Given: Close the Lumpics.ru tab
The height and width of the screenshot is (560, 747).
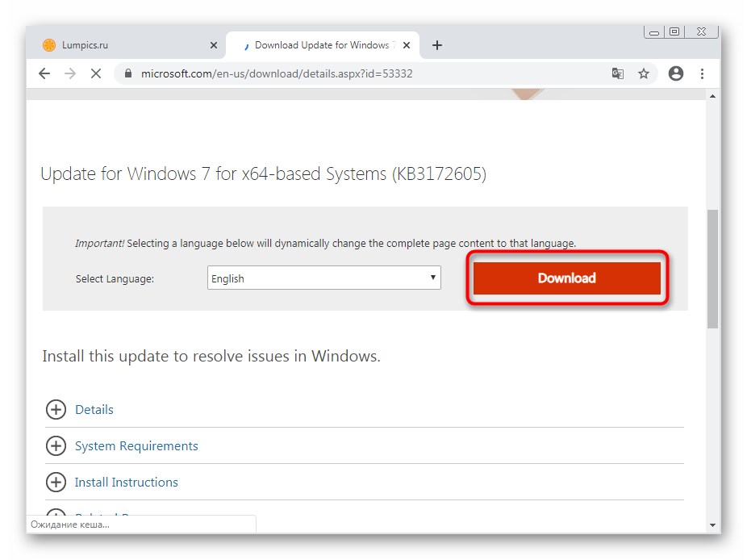Looking at the screenshot, I should click(214, 45).
